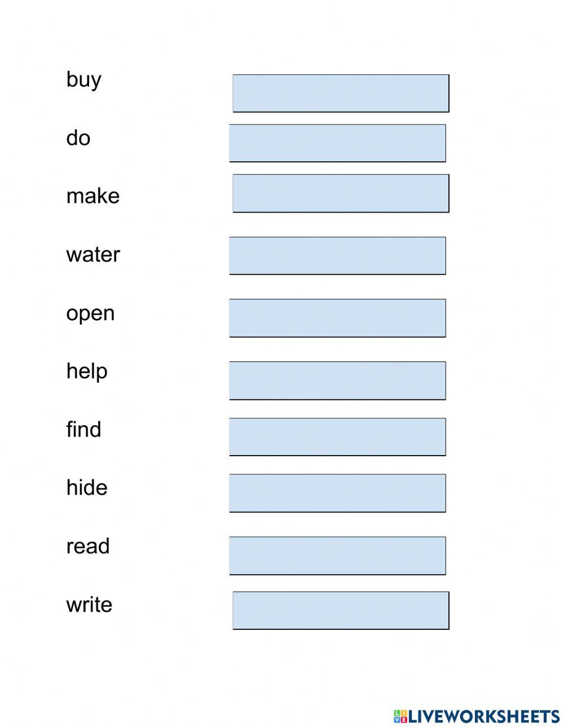Click the word "buy"
Image resolution: width=564 pixels, height=728 pixels.
(83, 80)
